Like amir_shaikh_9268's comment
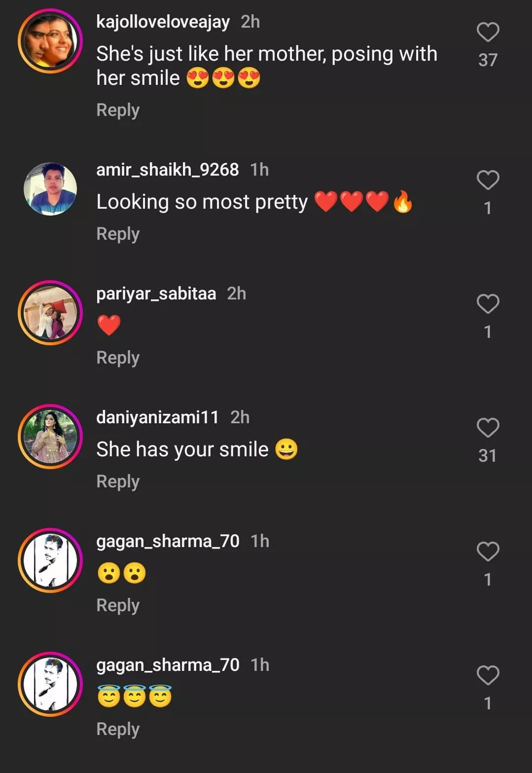532x773 pixels. 488,181
